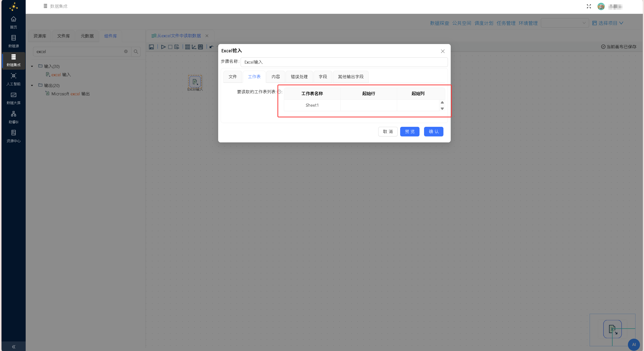Click the 数据集成 breadcrumb title

59,6
